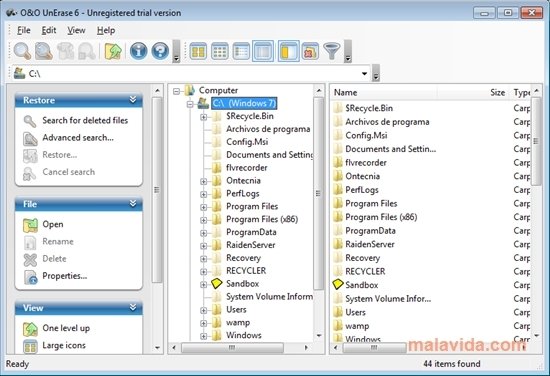
Task: Click the Properties document icon
Action: pos(31,277)
